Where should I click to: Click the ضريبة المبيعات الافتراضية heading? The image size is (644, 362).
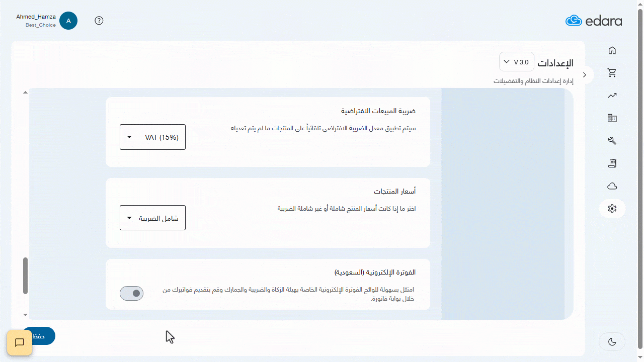(x=378, y=111)
